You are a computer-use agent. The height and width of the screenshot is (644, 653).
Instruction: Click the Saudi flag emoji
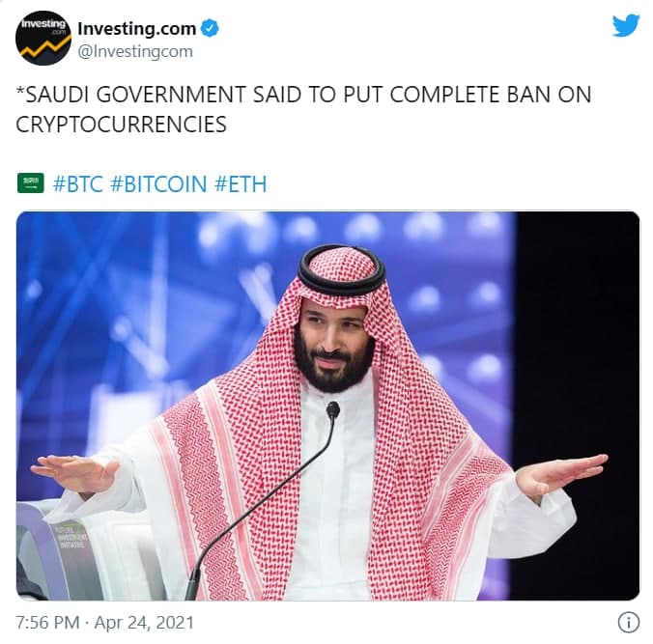pyautogui.click(x=30, y=183)
